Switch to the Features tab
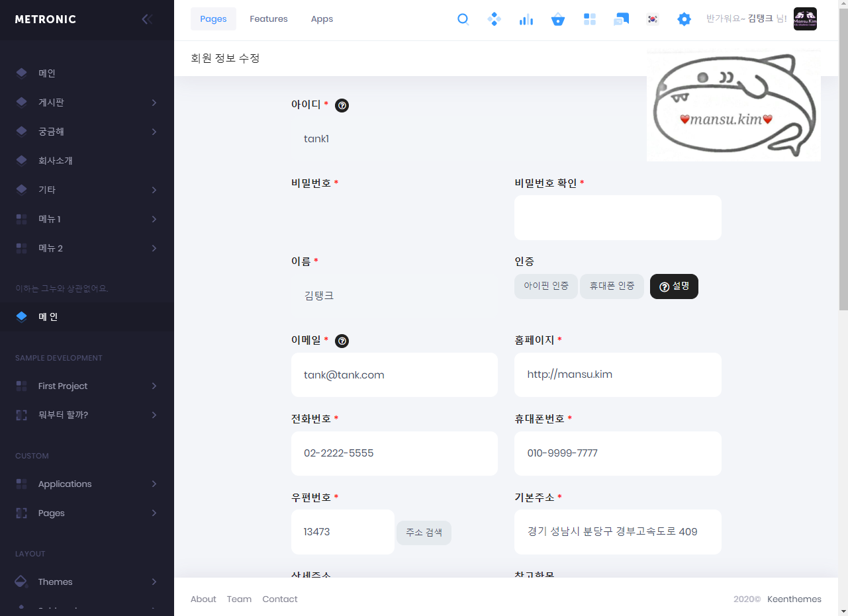 click(269, 19)
